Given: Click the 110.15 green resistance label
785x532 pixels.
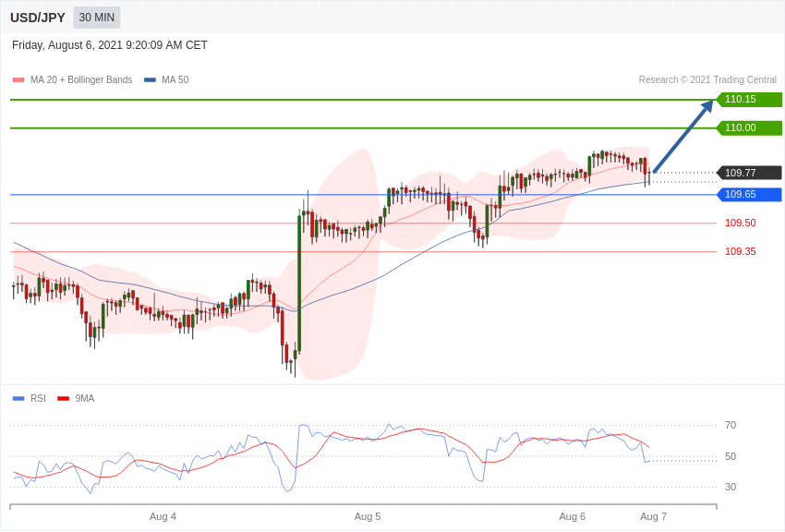Looking at the screenshot, I should coord(749,99).
